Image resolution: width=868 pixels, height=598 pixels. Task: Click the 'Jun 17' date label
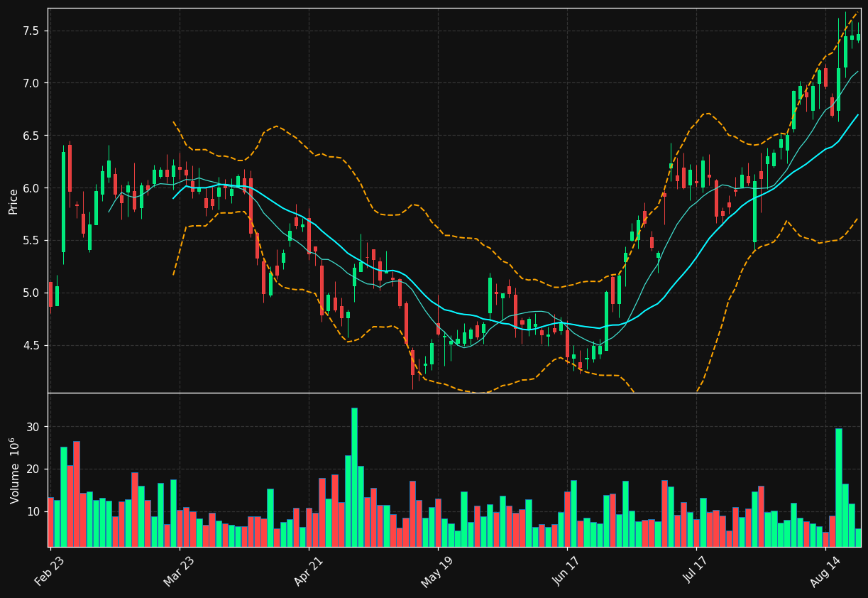click(x=566, y=572)
